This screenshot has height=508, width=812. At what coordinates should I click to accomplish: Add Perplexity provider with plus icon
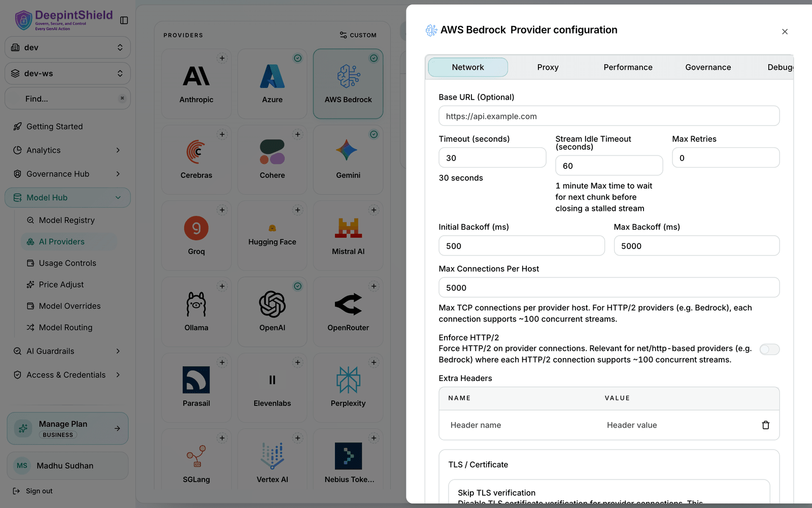374,363
